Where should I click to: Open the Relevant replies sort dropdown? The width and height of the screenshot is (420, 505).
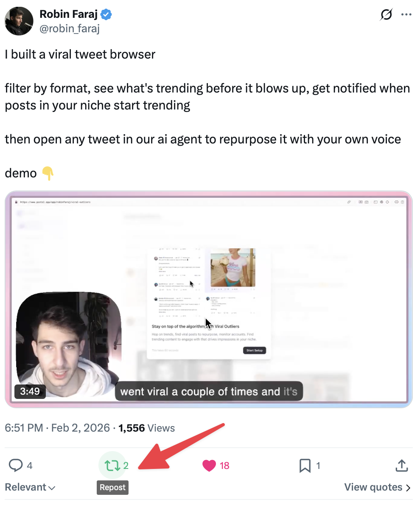coord(30,487)
